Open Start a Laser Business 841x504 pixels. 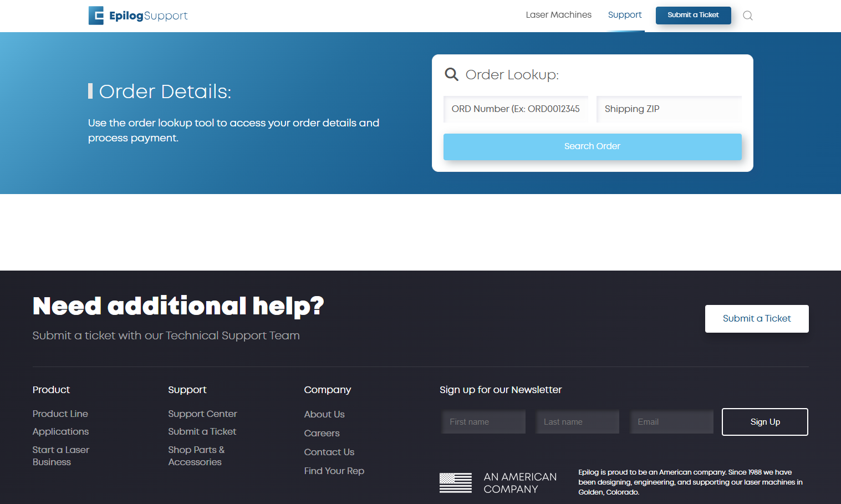pyautogui.click(x=60, y=455)
